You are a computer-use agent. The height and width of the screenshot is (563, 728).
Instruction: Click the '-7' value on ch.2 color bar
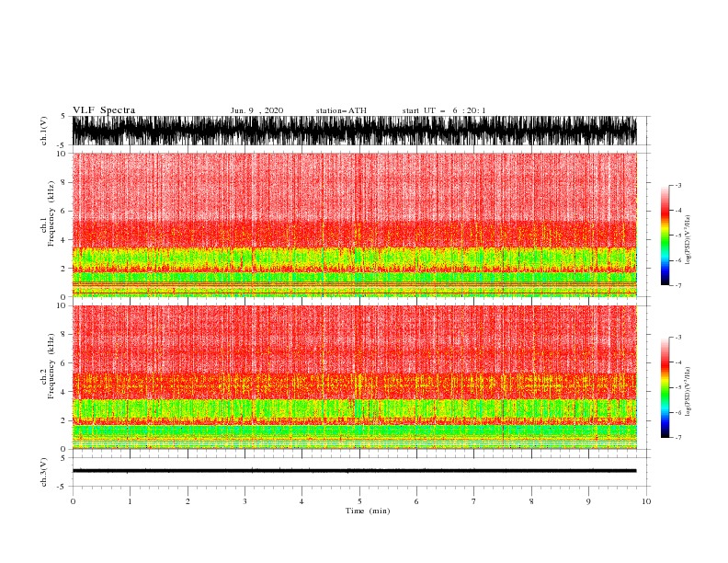(x=677, y=437)
